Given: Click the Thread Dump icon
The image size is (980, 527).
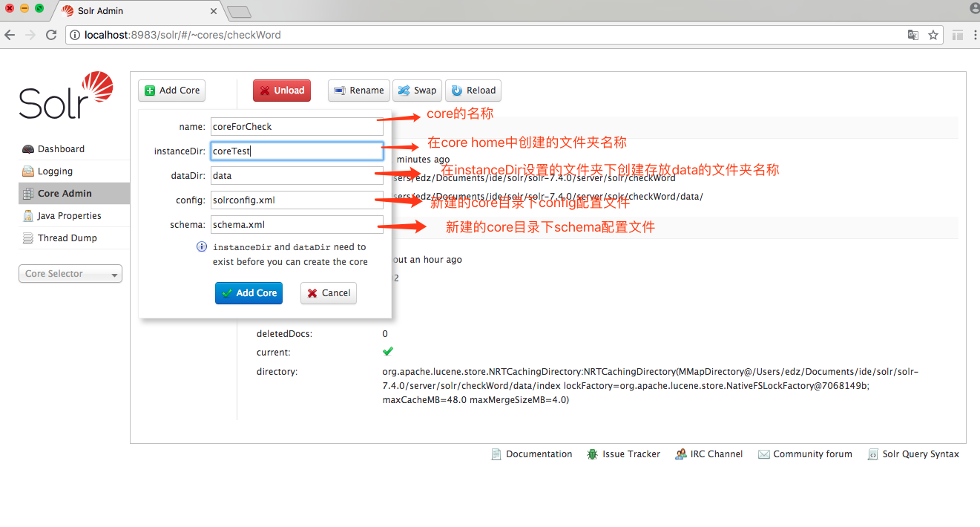Looking at the screenshot, I should [28, 238].
